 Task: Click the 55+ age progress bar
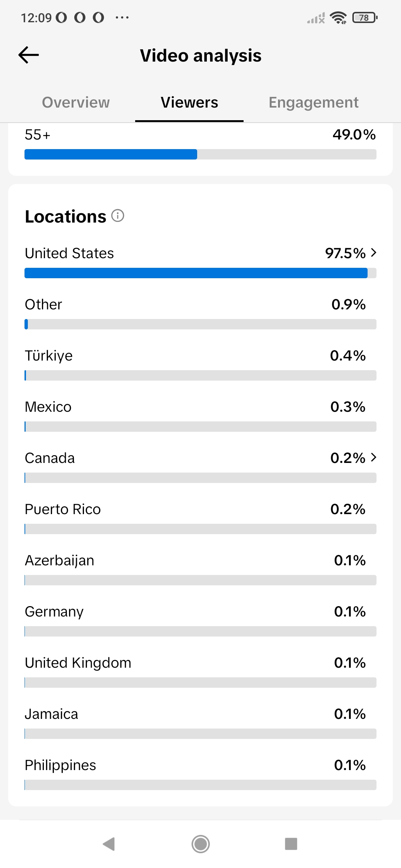tap(200, 154)
